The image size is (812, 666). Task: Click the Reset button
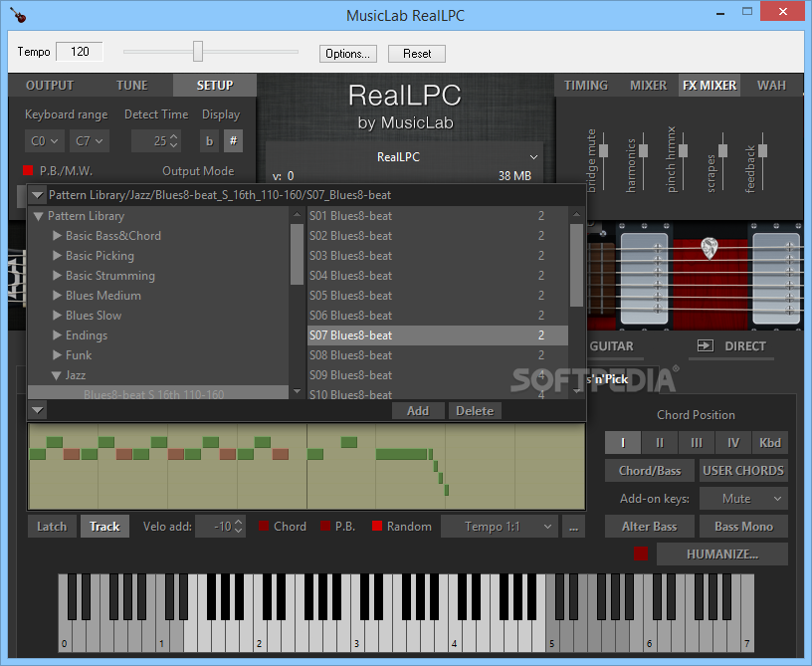pos(417,54)
